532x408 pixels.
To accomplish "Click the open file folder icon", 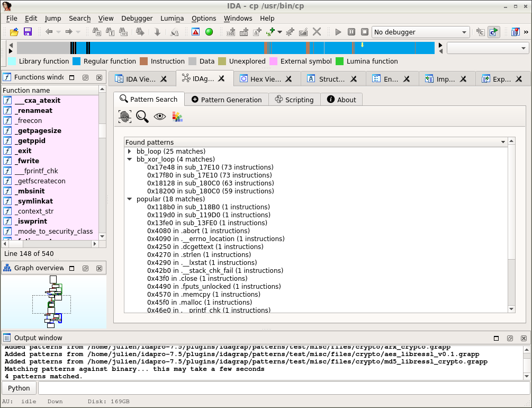I will 14,32.
